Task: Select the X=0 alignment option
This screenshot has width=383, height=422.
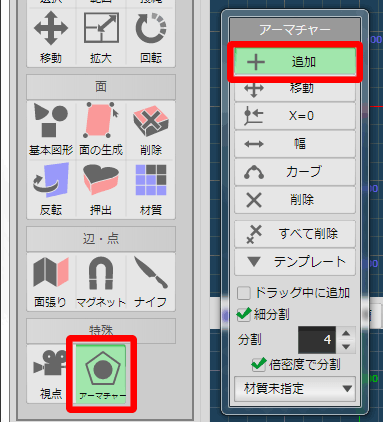Action: pyautogui.click(x=295, y=116)
